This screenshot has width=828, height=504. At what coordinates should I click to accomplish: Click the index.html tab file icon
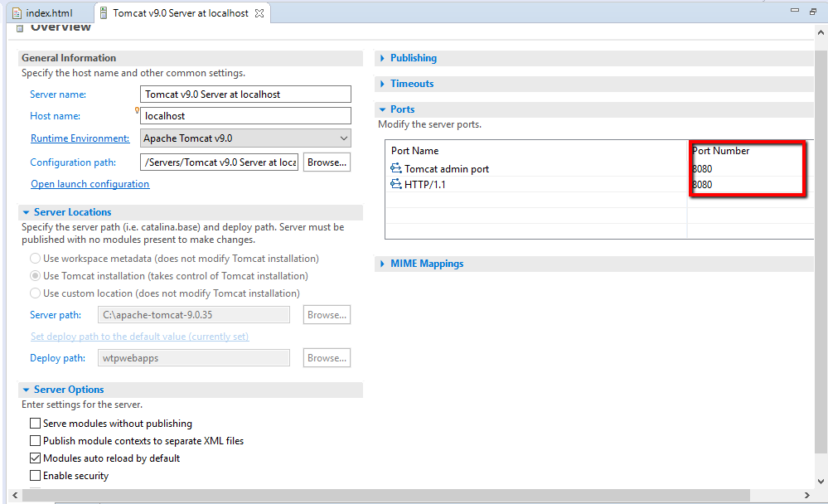(x=17, y=13)
